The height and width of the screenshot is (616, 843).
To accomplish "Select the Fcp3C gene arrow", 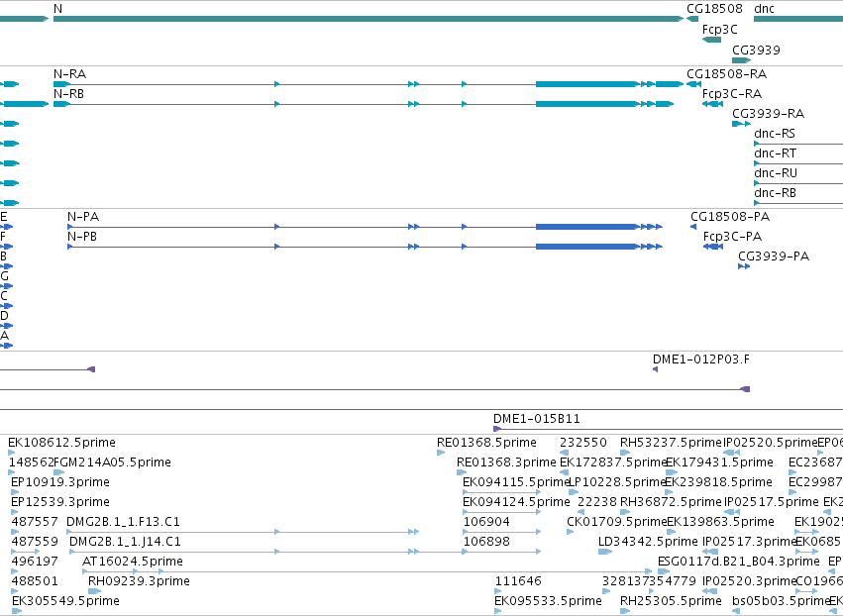I will point(712,40).
